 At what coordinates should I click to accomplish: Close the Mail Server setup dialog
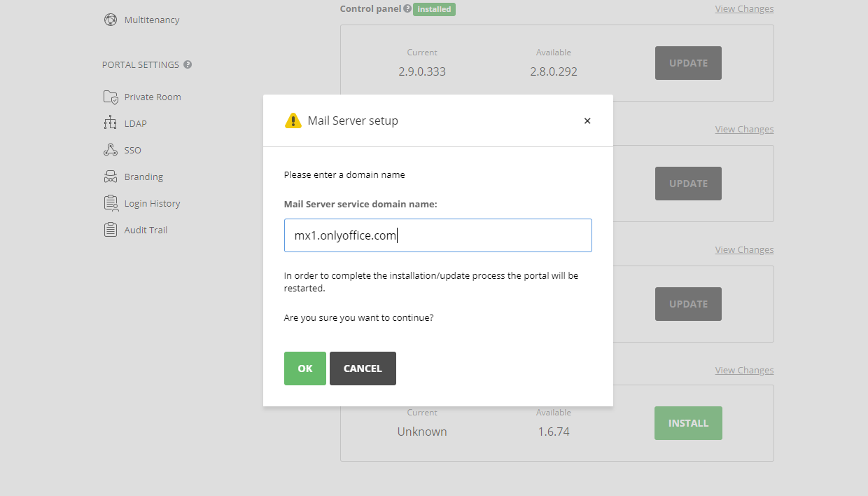tap(587, 121)
